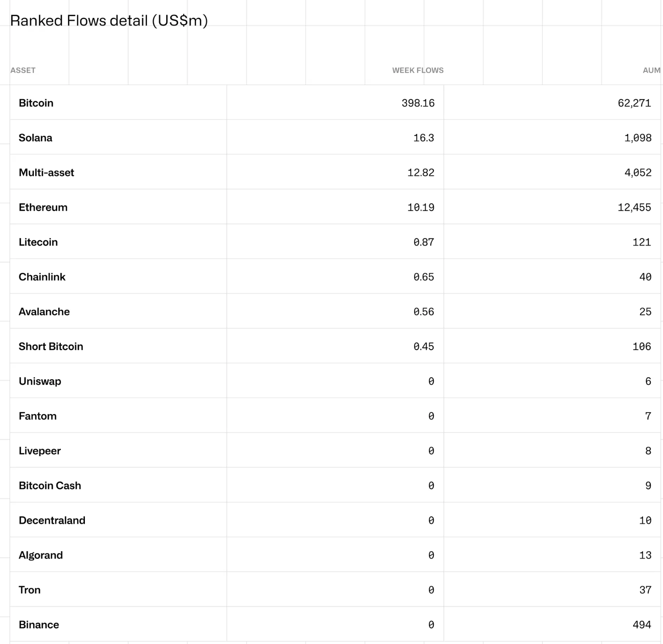Click the AUM column header
663x644 pixels.
tap(651, 70)
